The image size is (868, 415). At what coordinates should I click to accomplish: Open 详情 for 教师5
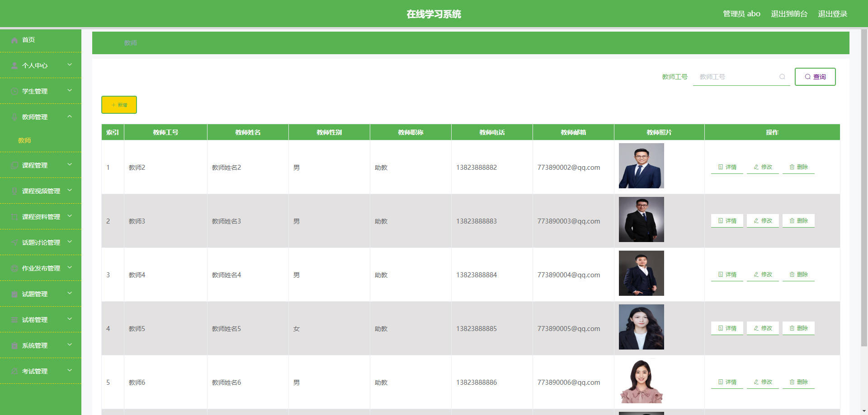point(727,328)
